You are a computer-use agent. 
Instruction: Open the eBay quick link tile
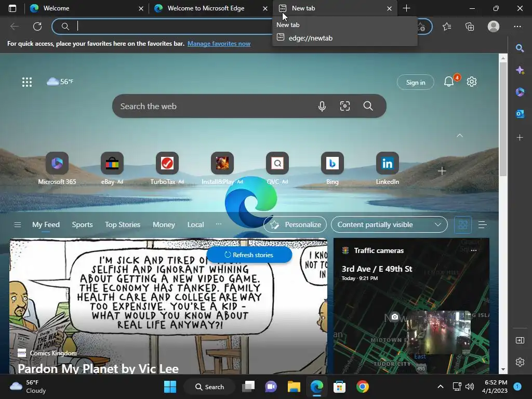tap(112, 169)
